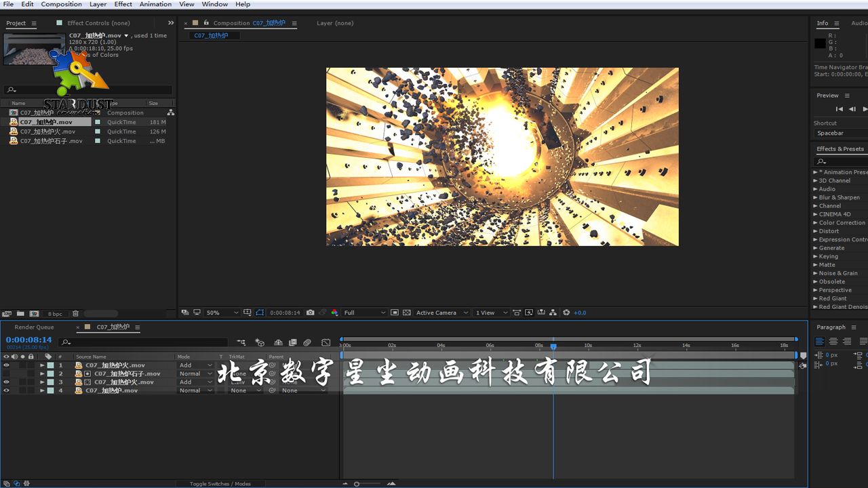Screen dimensions: 868x488
Task: Open the Effect menu
Action: point(123,4)
